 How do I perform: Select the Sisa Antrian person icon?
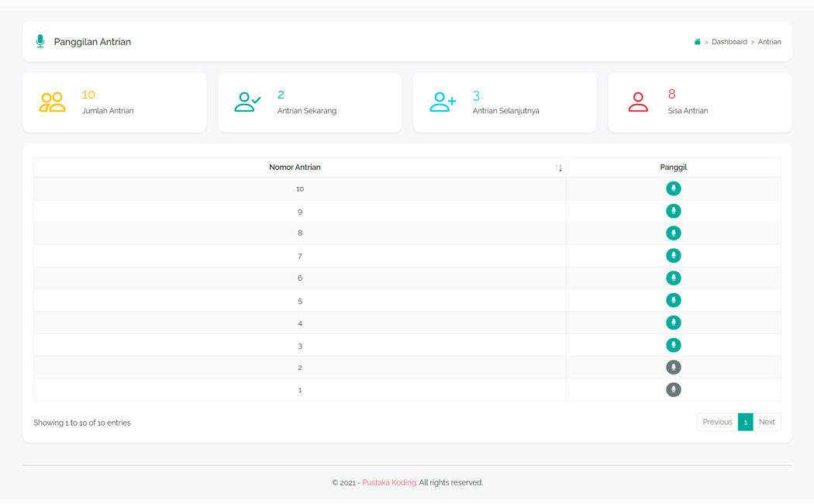(x=637, y=101)
